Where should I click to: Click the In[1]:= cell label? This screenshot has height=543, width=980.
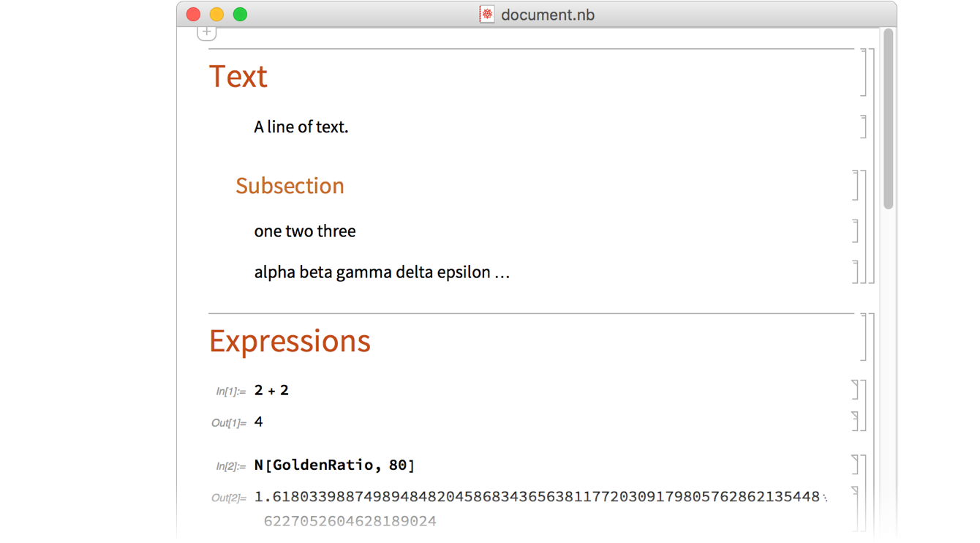click(x=230, y=392)
